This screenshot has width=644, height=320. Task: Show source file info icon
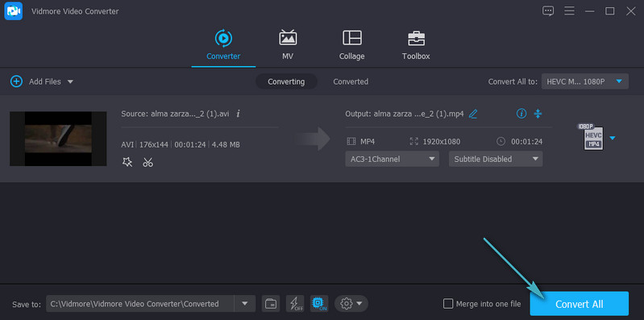tap(239, 114)
